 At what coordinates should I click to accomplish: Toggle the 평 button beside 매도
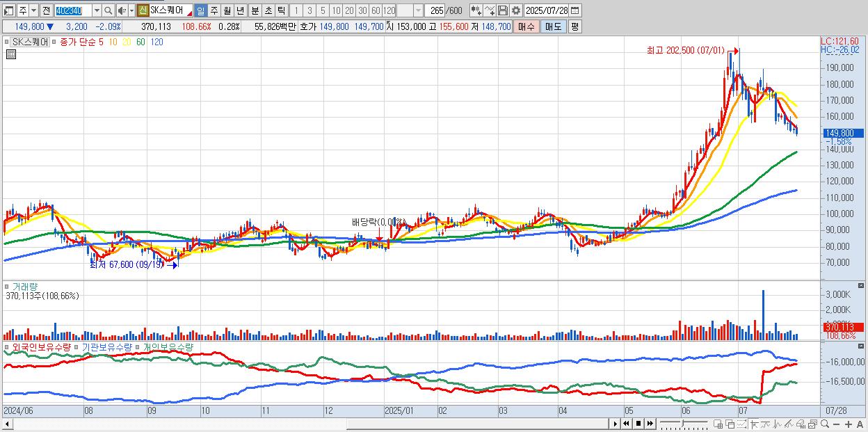(x=574, y=26)
